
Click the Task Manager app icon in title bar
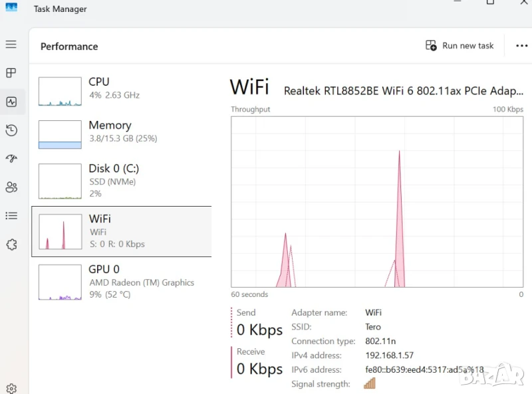(11, 7)
